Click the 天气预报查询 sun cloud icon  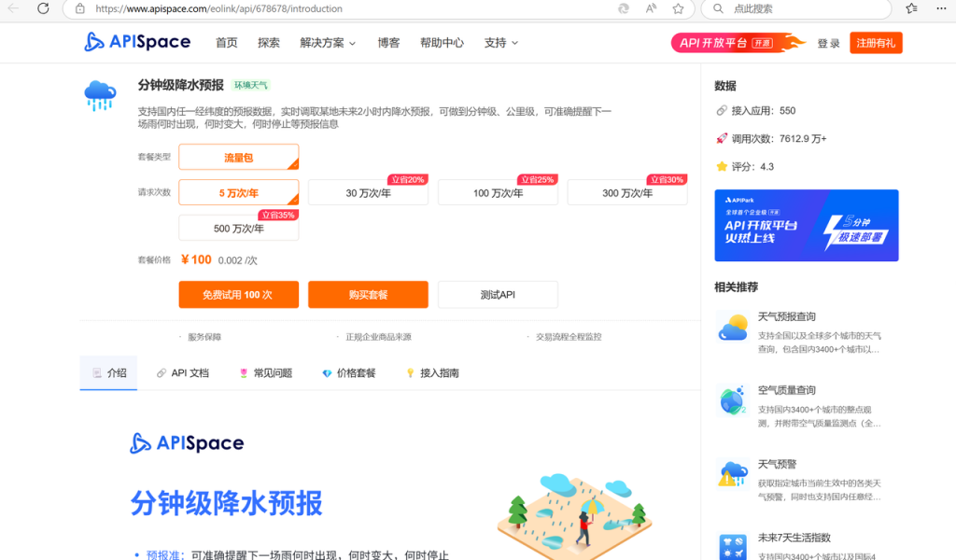[x=733, y=327]
